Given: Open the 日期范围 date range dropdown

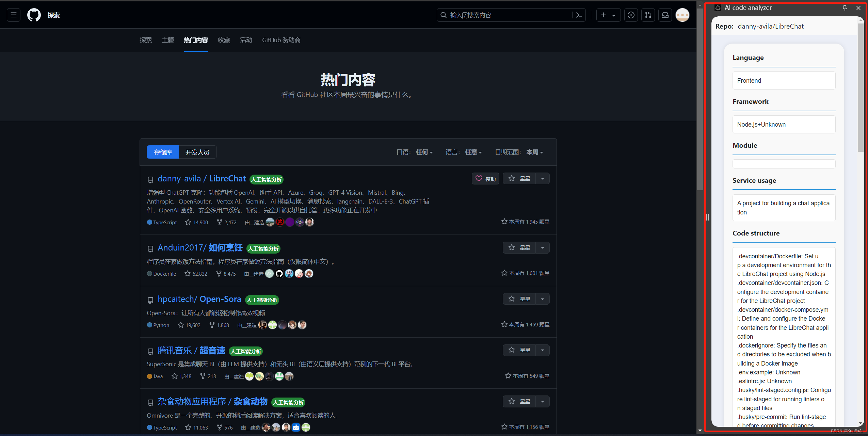Looking at the screenshot, I should click(519, 152).
